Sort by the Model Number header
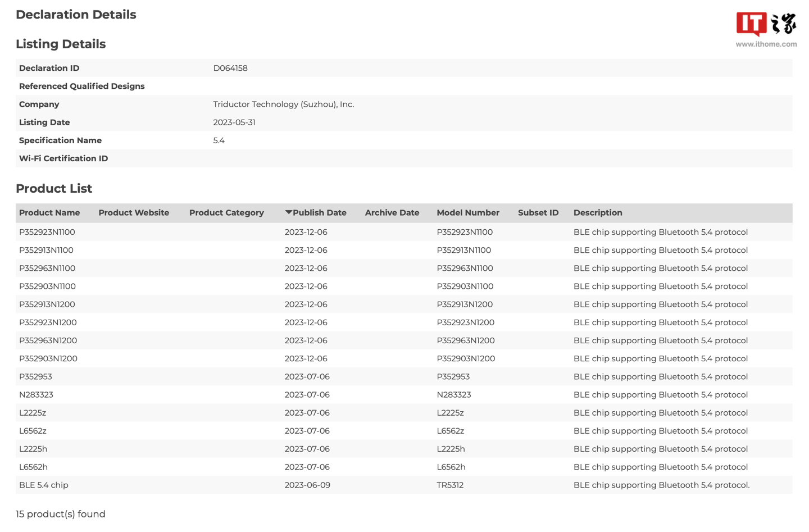The width and height of the screenshot is (809, 532). coord(467,213)
